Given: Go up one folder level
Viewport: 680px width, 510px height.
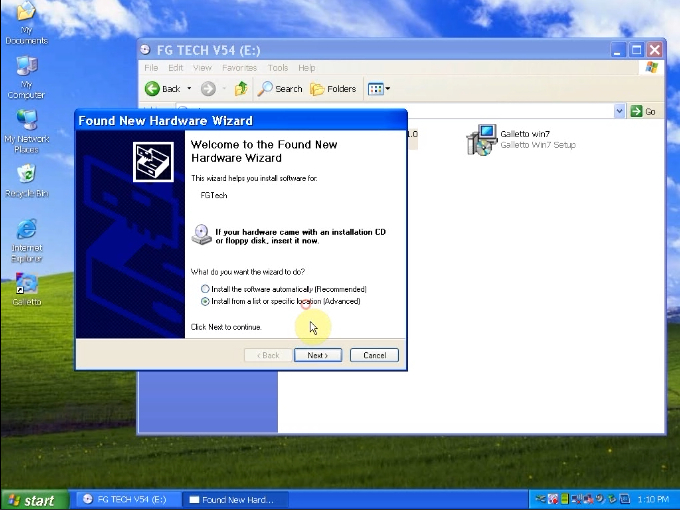Looking at the screenshot, I should pyautogui.click(x=241, y=89).
